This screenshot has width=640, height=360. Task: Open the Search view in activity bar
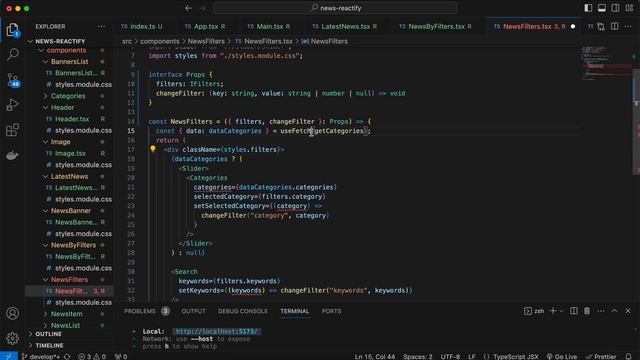13,54
